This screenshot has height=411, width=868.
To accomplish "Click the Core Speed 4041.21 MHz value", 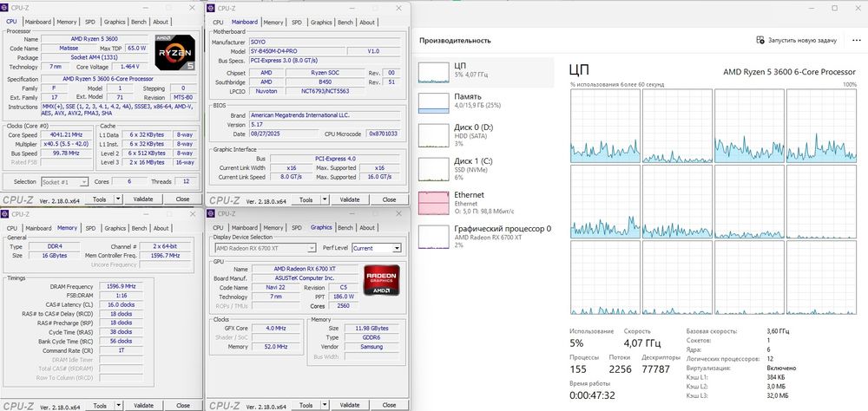I will coord(66,135).
